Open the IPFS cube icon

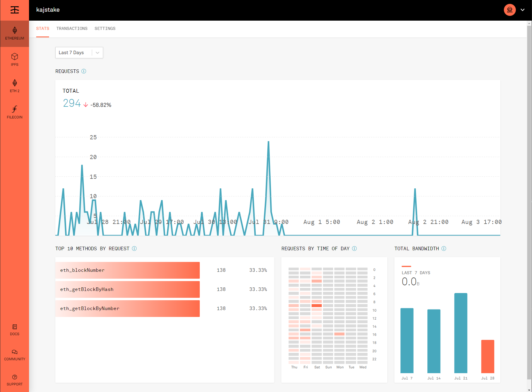click(x=15, y=57)
